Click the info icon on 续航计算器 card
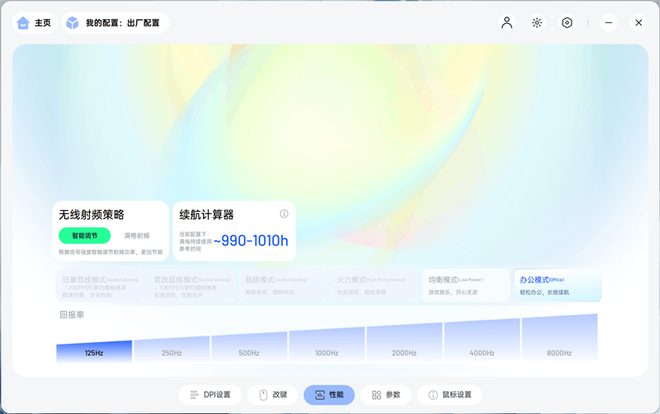 tap(284, 214)
